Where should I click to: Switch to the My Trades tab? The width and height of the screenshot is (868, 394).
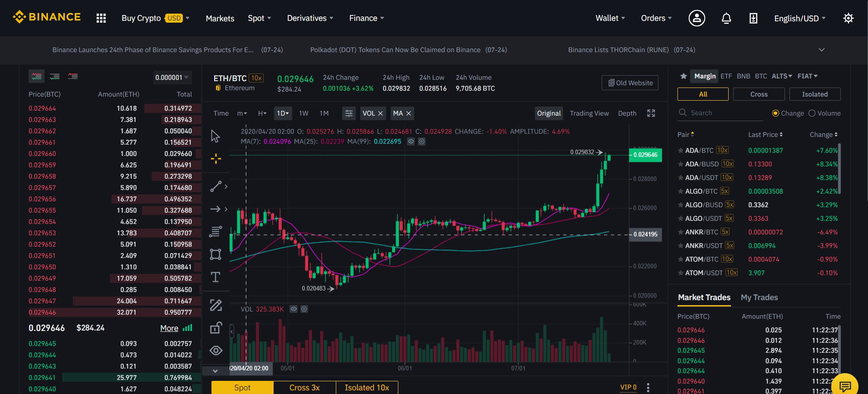point(759,297)
